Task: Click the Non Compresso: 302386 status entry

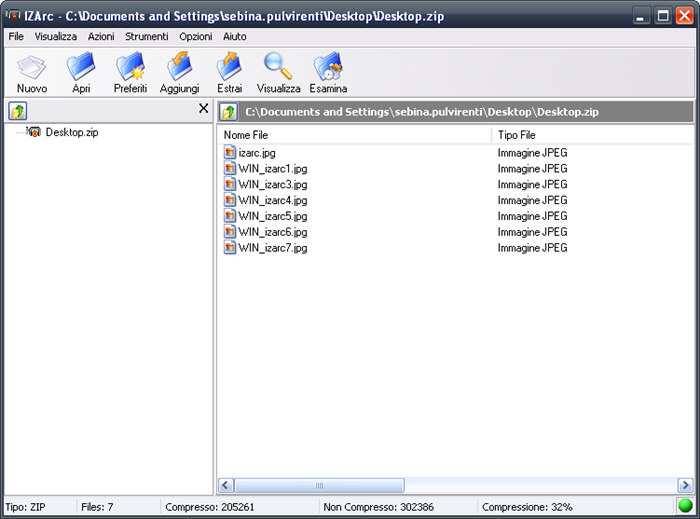Action: [x=379, y=507]
